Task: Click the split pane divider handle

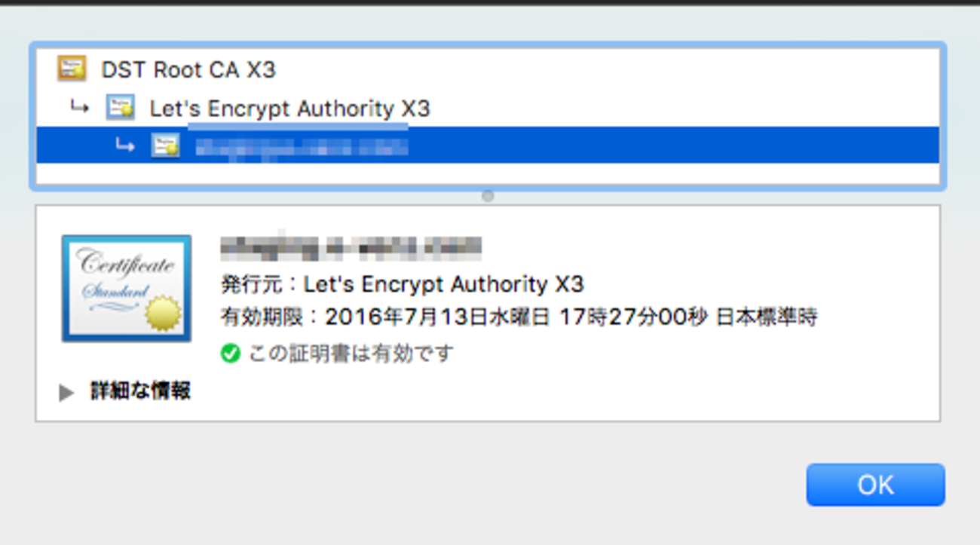Action: tap(488, 196)
